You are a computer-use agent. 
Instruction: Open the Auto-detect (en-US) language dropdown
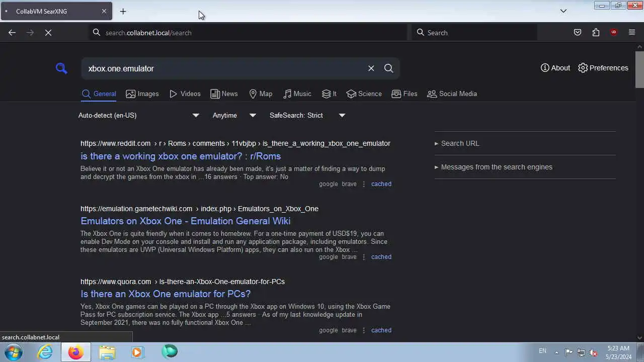(139, 115)
